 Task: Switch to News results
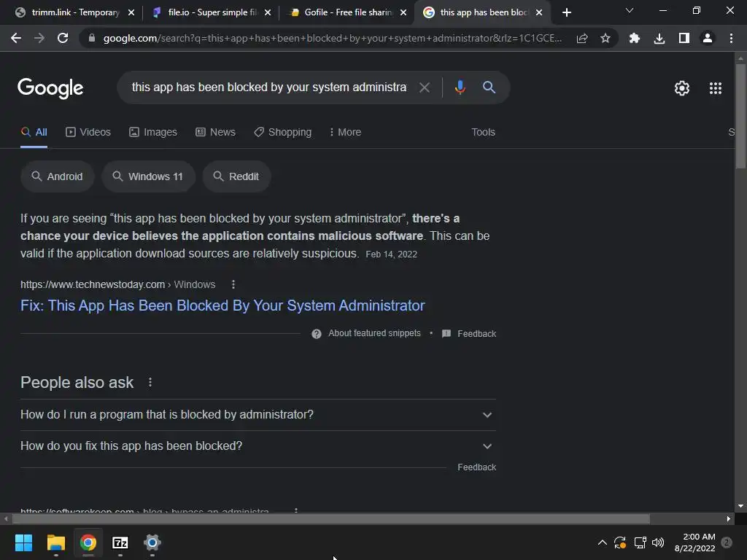click(215, 133)
